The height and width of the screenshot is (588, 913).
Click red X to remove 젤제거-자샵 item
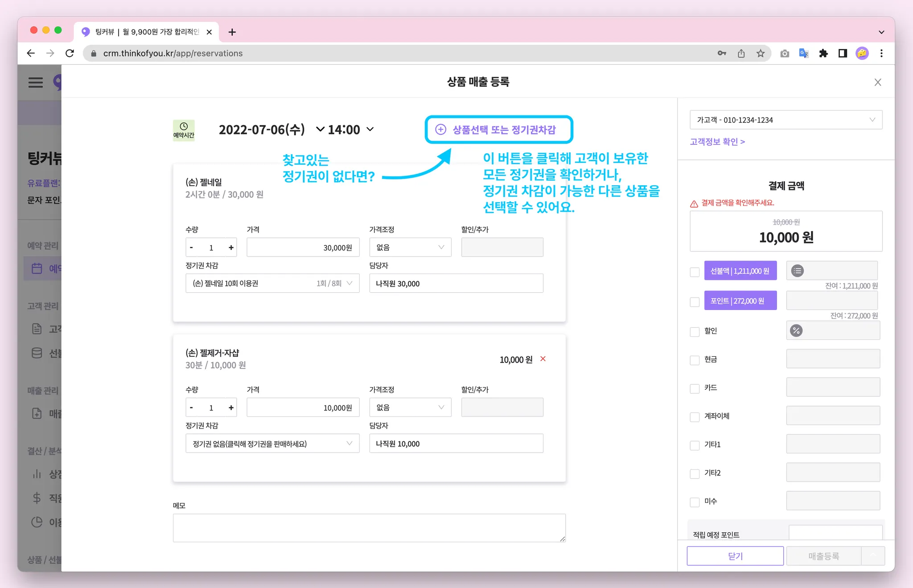coord(543,359)
